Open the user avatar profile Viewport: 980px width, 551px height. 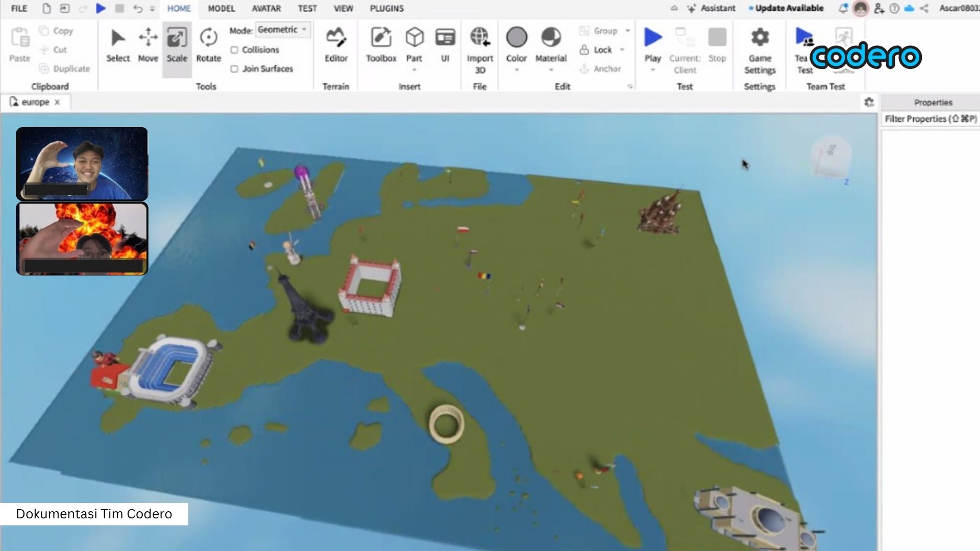click(861, 9)
